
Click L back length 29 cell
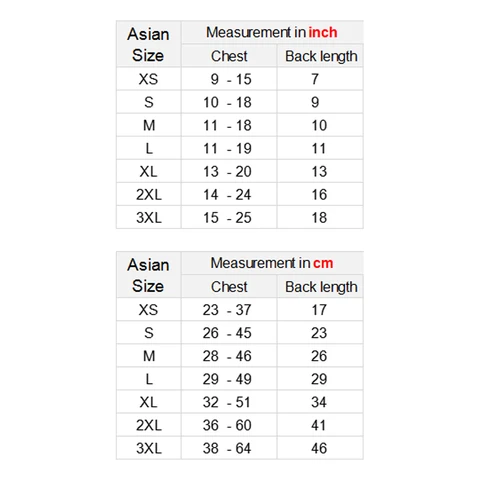[319, 379]
